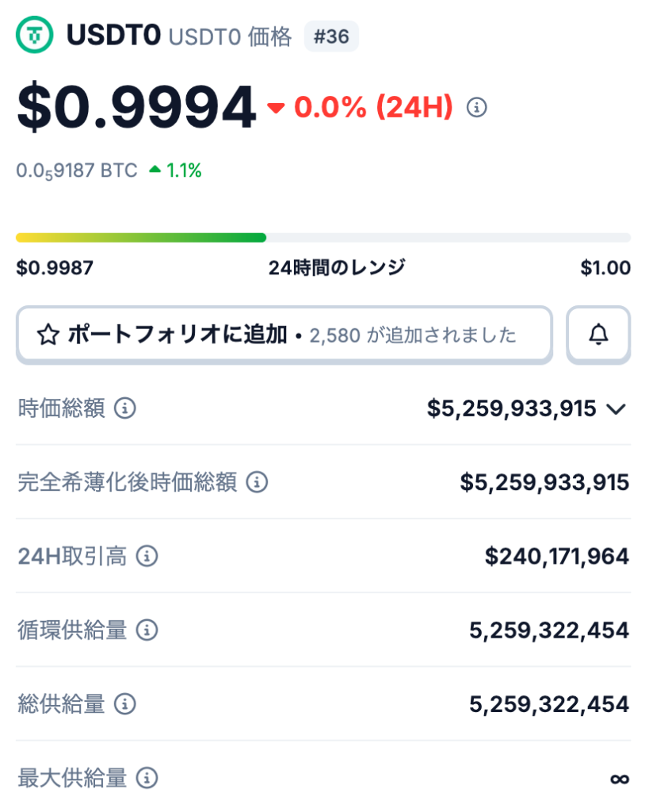668x812 pixels.
Task: Expand the 時価総額 chevron for details
Action: pyautogui.click(x=616, y=409)
